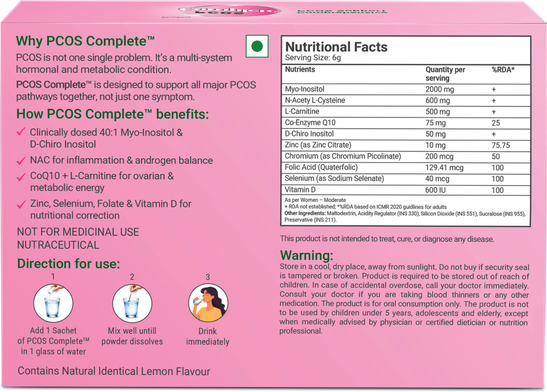Select the 'Zinc (as Zinc Citrate)' row name
This screenshot has width=547, height=392.
click(x=318, y=145)
